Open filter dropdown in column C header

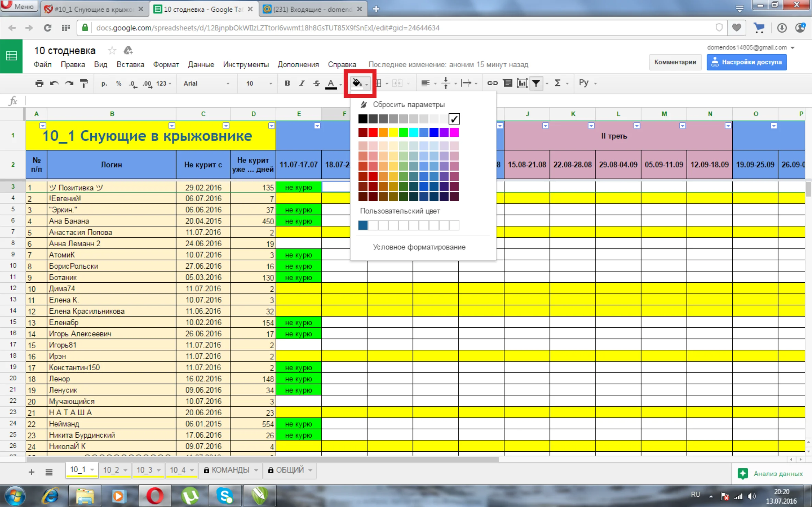point(226,126)
